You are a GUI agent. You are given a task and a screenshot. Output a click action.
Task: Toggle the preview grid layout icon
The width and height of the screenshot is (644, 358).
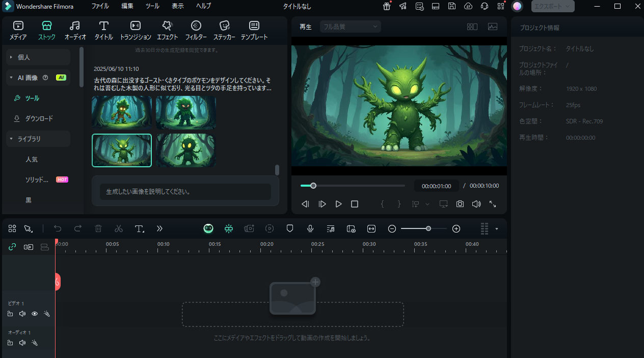click(472, 27)
